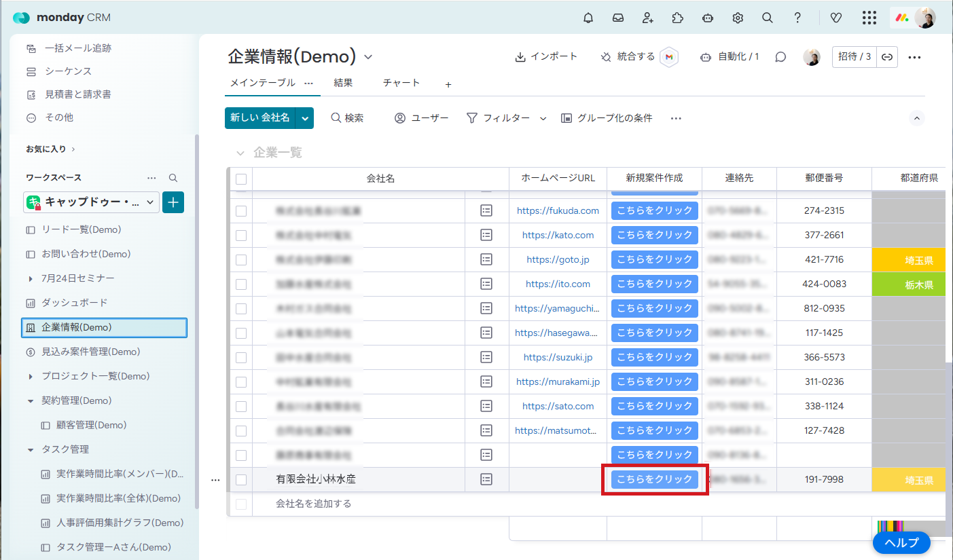Open the https://fukuda.com link

(x=558, y=211)
